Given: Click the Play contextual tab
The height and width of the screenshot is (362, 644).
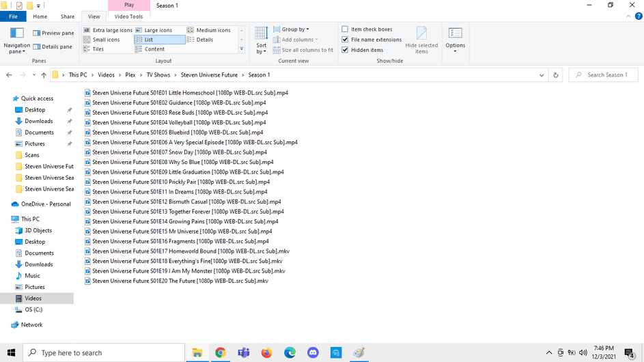Looking at the screenshot, I should 129,5.
